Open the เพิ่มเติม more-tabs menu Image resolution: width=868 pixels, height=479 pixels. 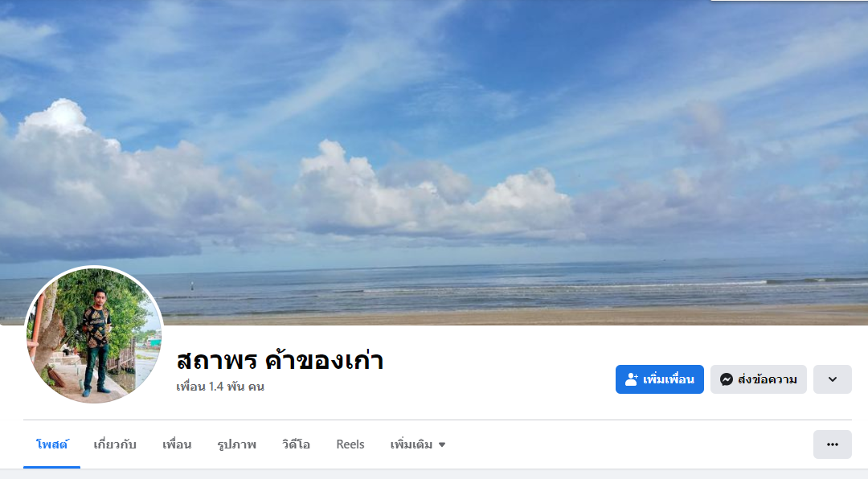coord(418,444)
